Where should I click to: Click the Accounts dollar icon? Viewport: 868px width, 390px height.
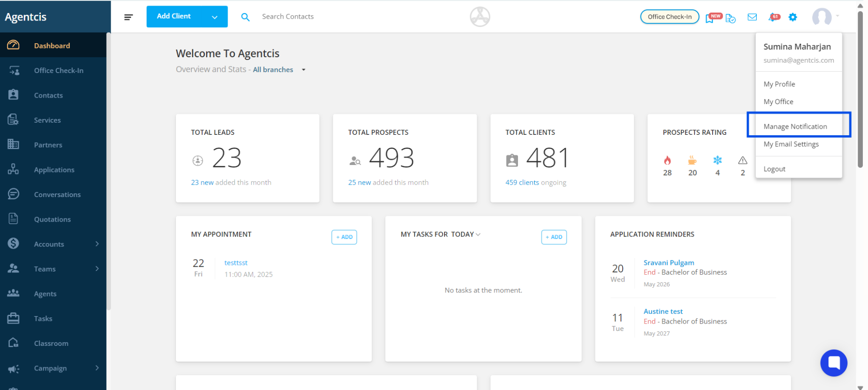point(13,244)
